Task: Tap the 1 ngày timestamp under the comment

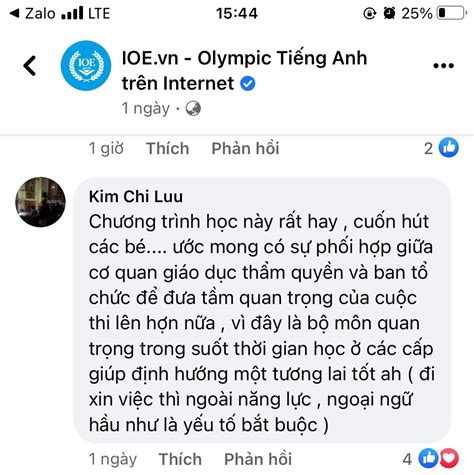Action: pos(113,459)
